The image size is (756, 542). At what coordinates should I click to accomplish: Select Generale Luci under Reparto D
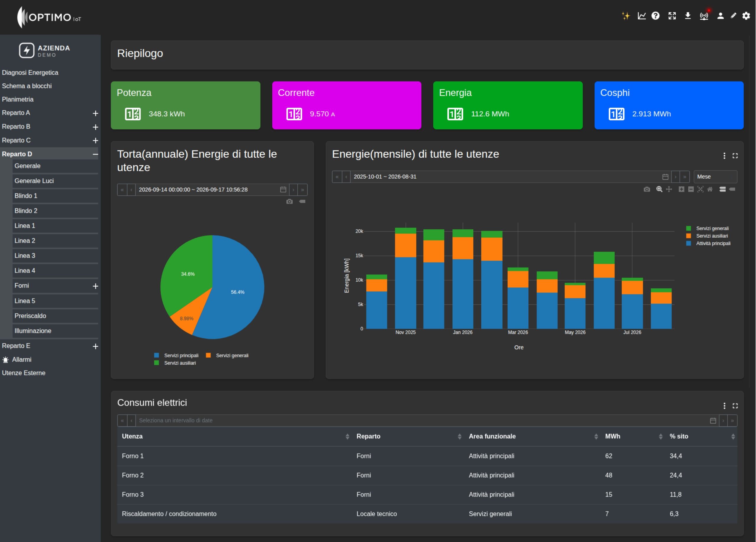coord(55,181)
